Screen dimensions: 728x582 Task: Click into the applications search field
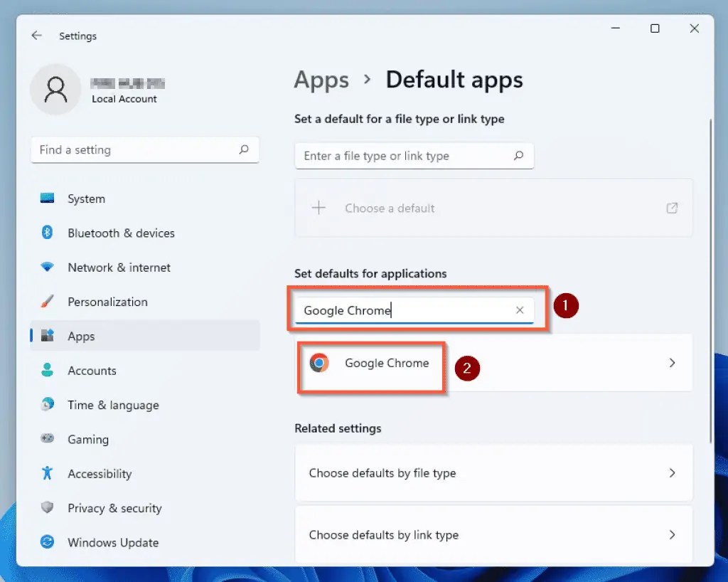[x=414, y=309]
